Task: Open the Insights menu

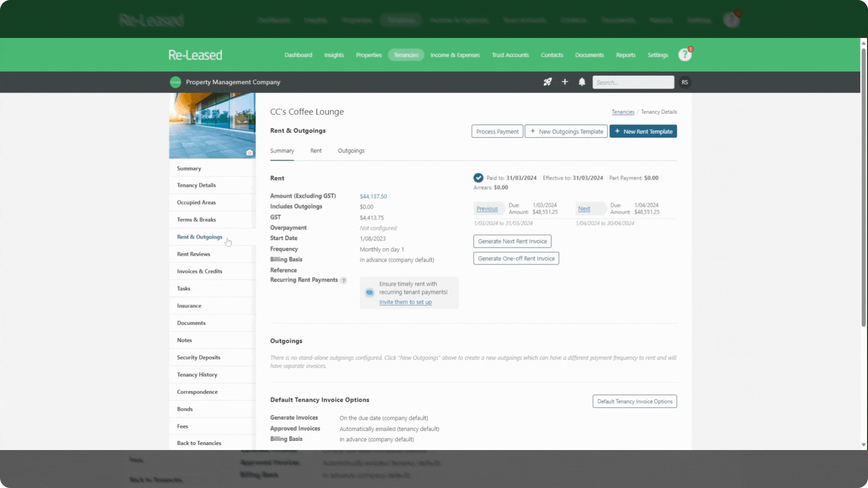Action: point(334,55)
